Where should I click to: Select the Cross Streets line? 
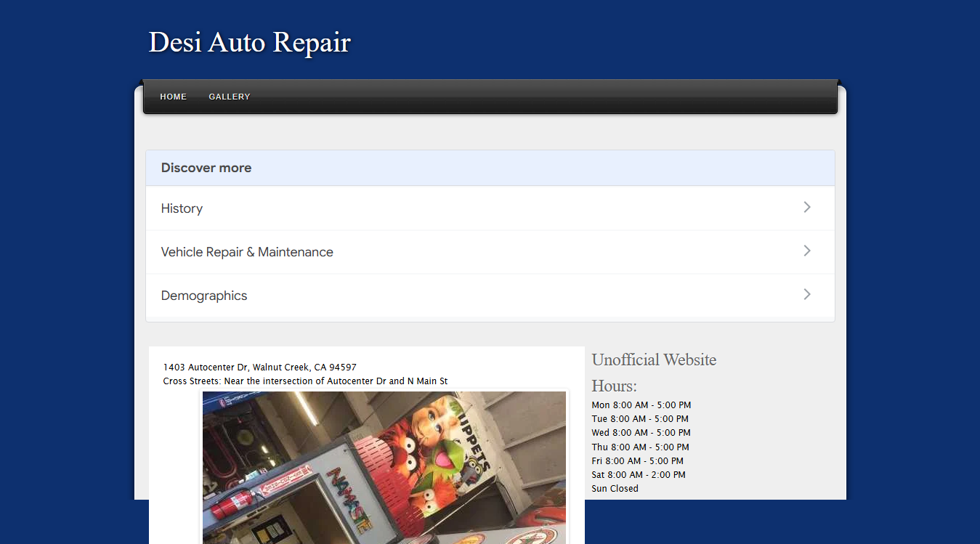coord(305,381)
